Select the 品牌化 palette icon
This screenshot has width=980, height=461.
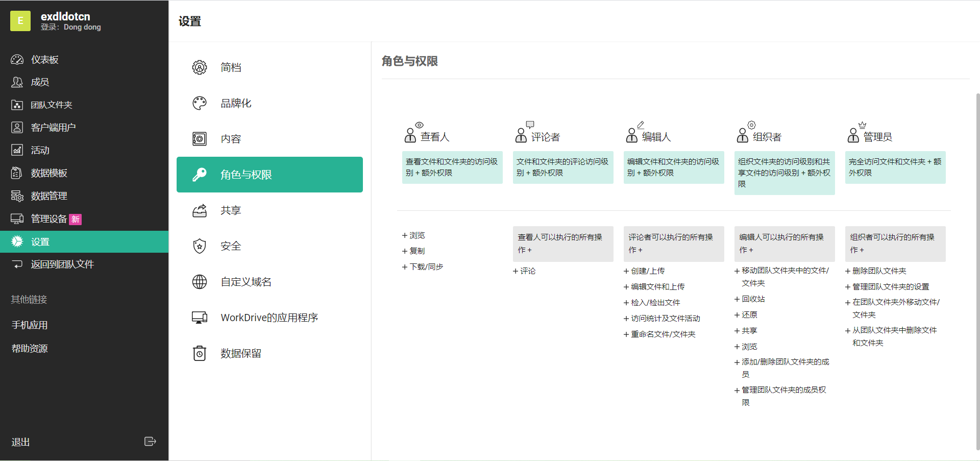pos(200,103)
